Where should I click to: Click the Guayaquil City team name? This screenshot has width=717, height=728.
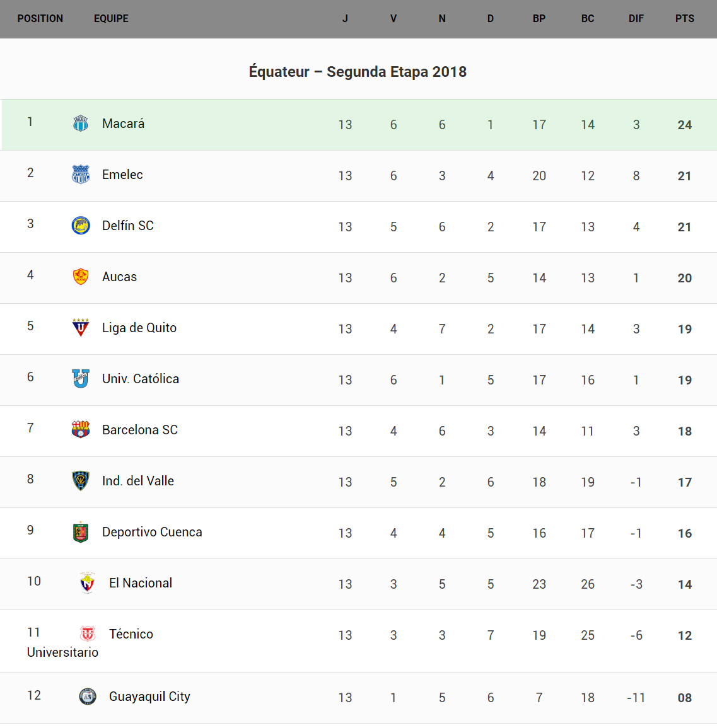click(x=149, y=696)
